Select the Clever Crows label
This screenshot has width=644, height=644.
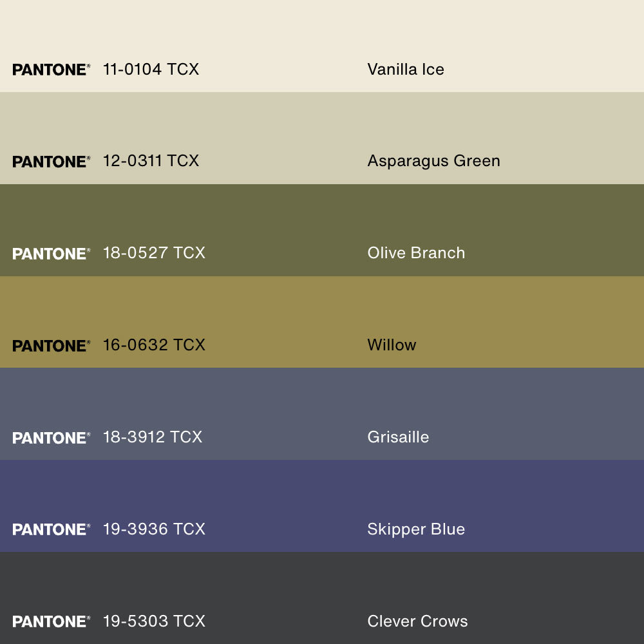417,621
